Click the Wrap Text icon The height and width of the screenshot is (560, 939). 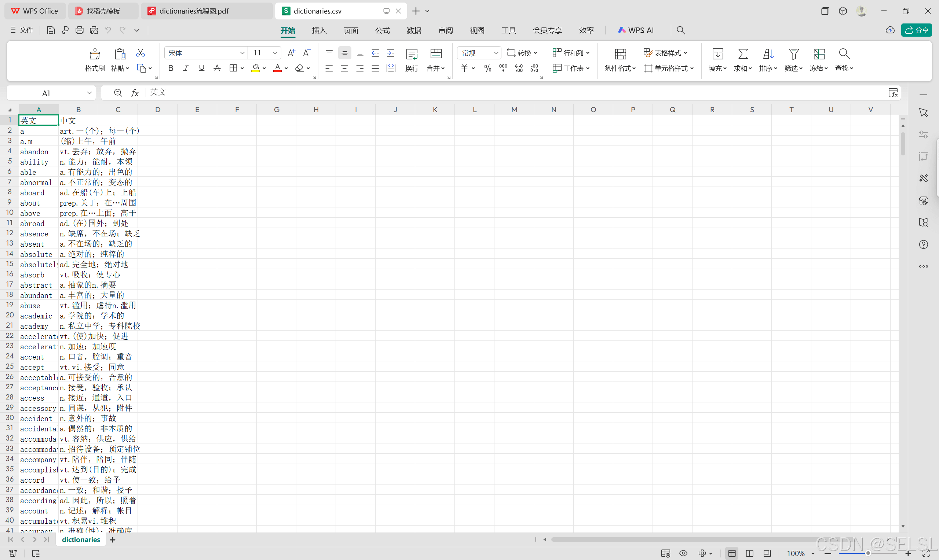412,54
